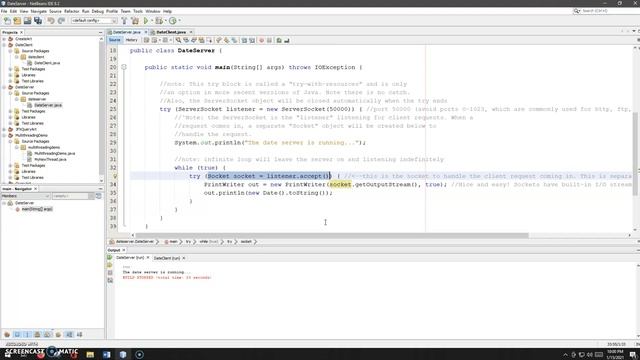Click the Save All toolbar icon

[x=38, y=20]
